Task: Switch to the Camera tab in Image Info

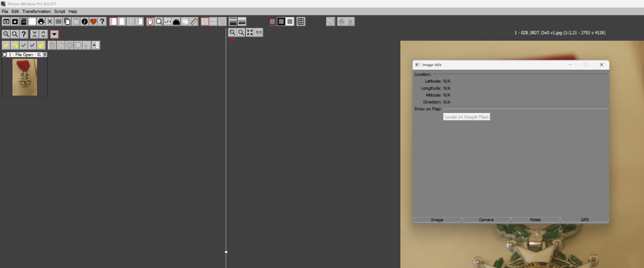Action: pos(486,220)
